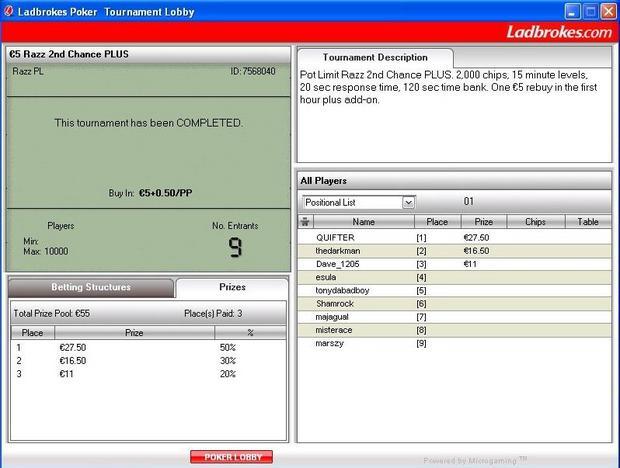
Task: Sort players by Place column header
Action: (437, 222)
